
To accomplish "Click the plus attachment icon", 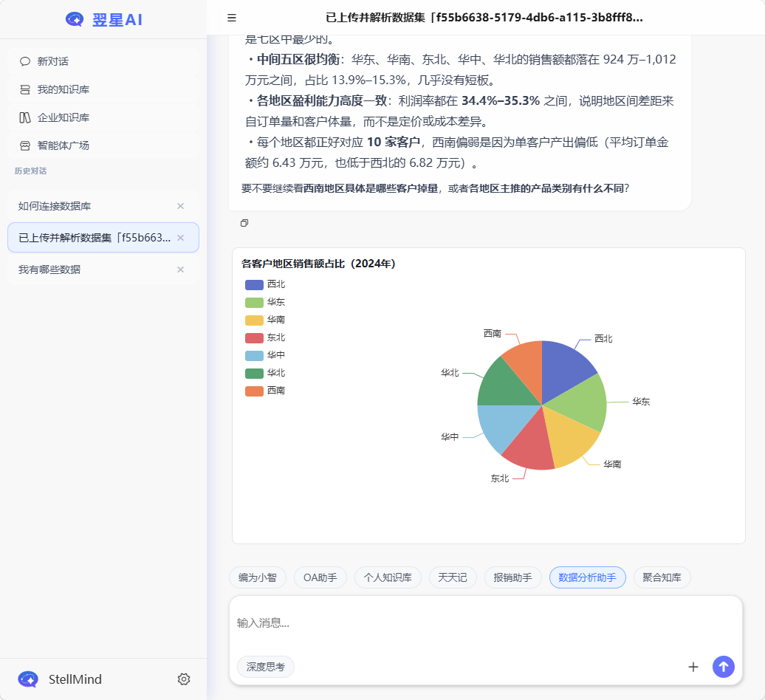I will click(x=693, y=667).
